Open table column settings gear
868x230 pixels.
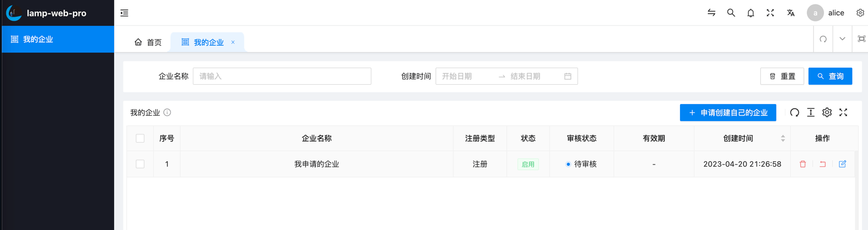[x=827, y=113]
